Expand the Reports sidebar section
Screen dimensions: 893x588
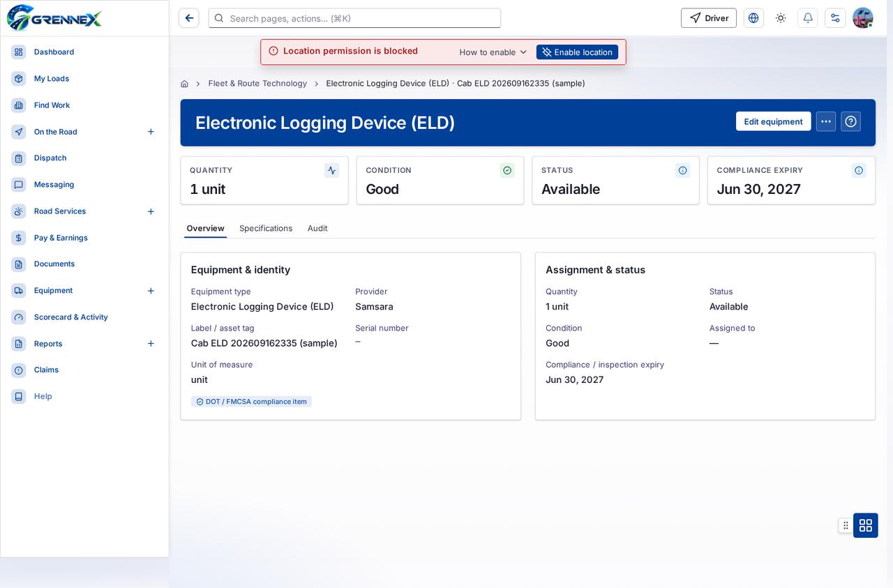[x=151, y=344]
